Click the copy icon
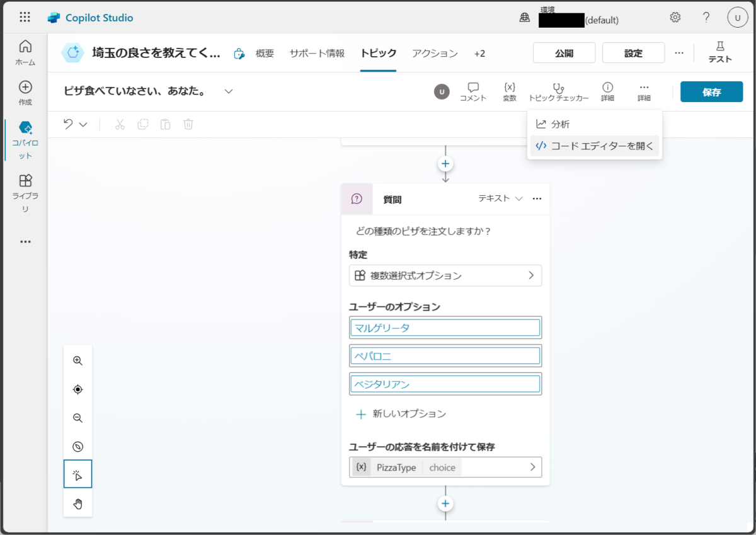This screenshot has width=756, height=535. (x=143, y=124)
